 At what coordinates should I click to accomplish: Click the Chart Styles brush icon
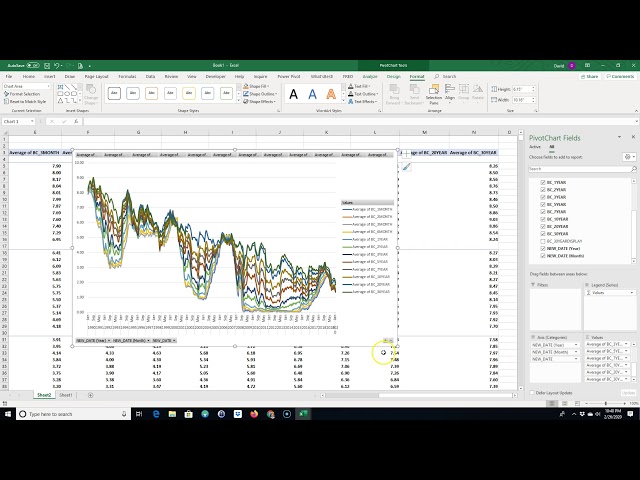406,167
